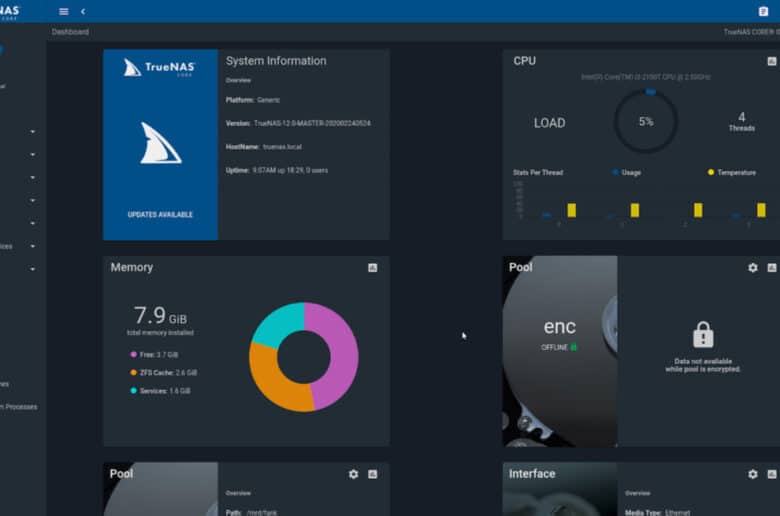Click the TrueNAS CORE copyright text
Screen dimensions: 780x516
click(752, 32)
